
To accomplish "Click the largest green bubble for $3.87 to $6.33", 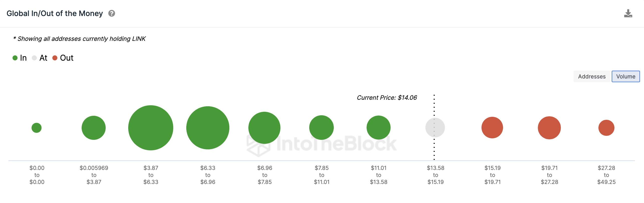I will (151, 128).
